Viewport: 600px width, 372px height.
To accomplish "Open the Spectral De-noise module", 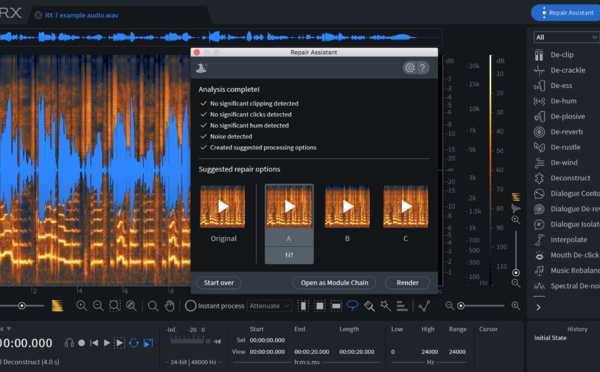I will [567, 286].
